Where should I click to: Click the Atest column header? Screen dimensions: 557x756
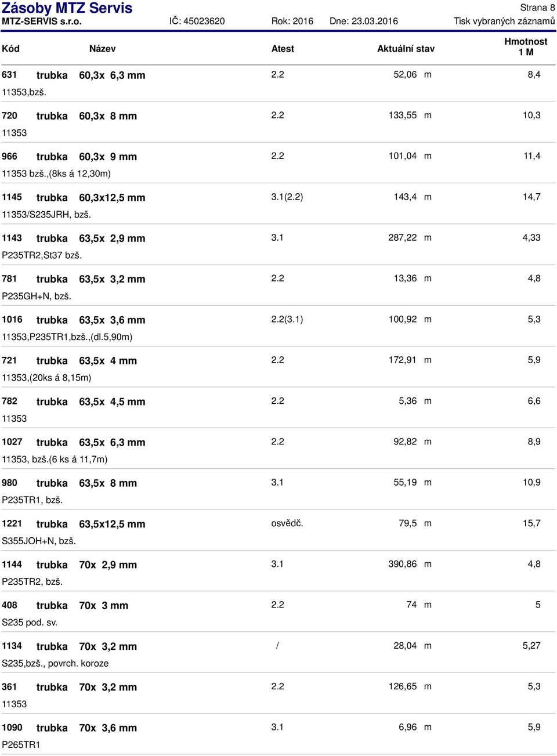(x=283, y=49)
